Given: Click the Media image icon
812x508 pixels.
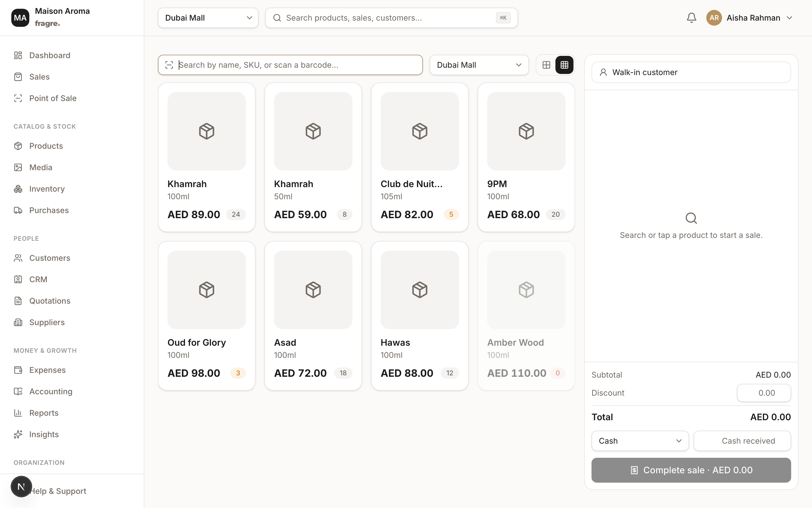Looking at the screenshot, I should pos(18,167).
